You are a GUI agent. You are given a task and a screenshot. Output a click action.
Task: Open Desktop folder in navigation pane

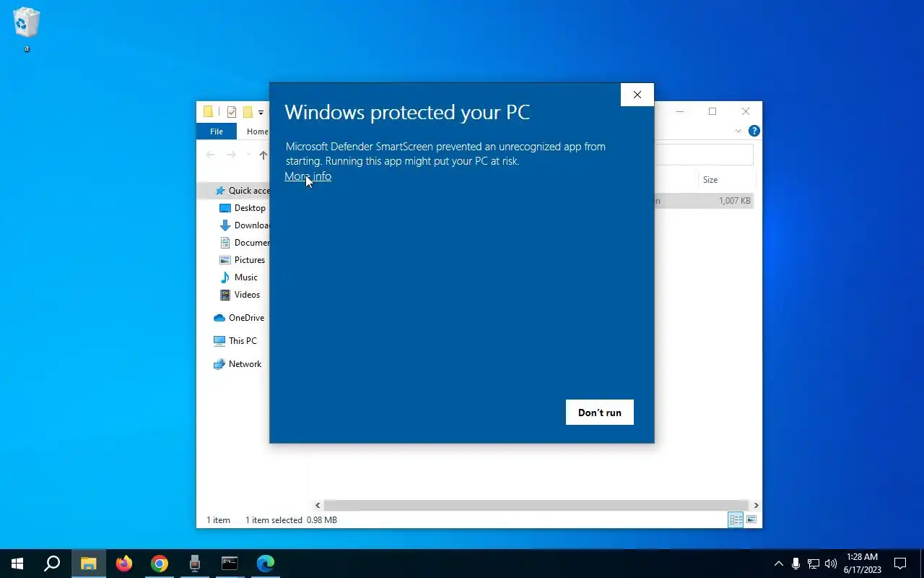pos(250,208)
